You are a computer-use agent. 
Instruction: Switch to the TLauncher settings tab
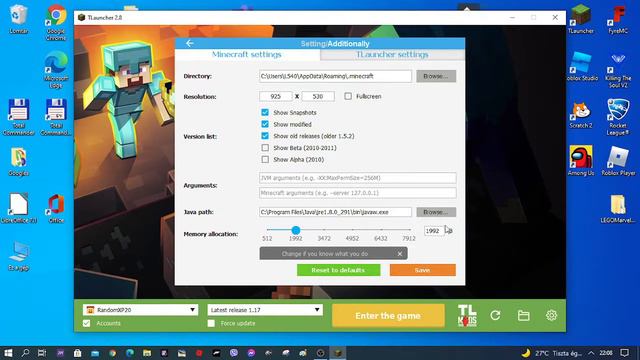(392, 55)
